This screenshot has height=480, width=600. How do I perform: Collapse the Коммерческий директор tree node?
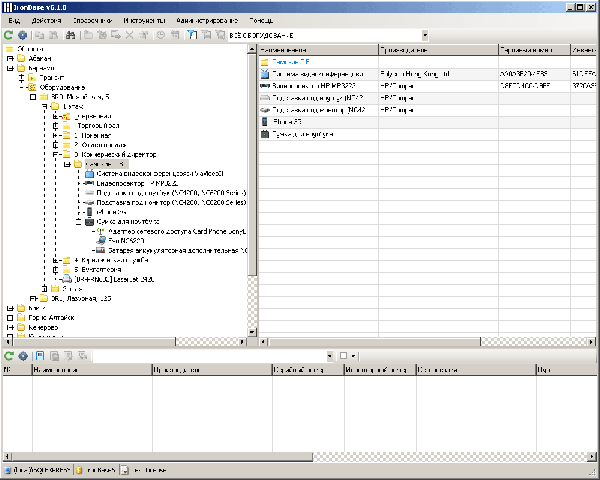(54, 155)
